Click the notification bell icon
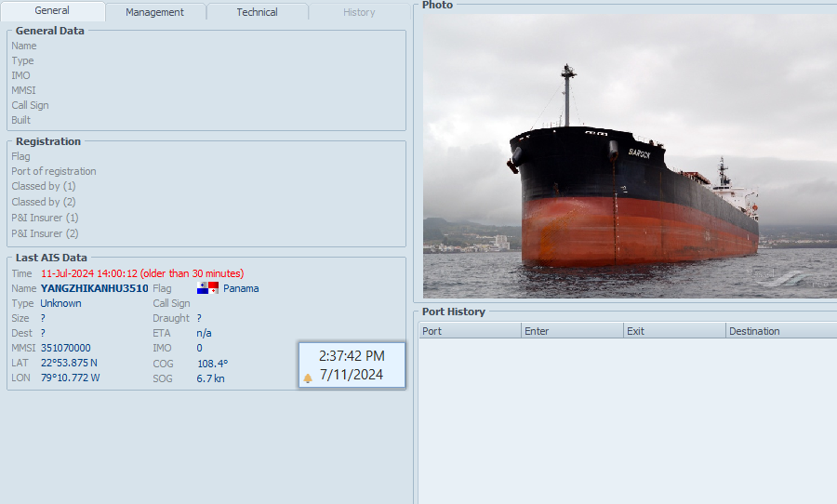The width and height of the screenshot is (837, 504). [308, 378]
